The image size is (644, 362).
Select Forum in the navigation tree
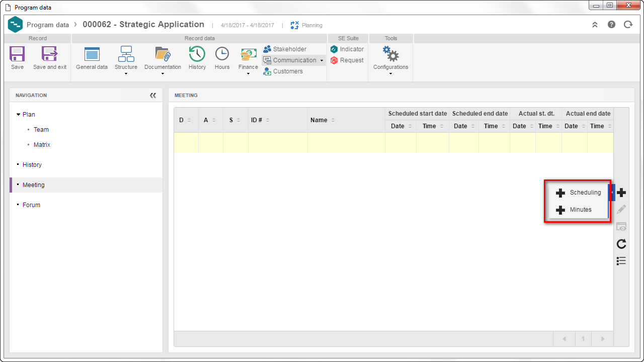(x=31, y=205)
